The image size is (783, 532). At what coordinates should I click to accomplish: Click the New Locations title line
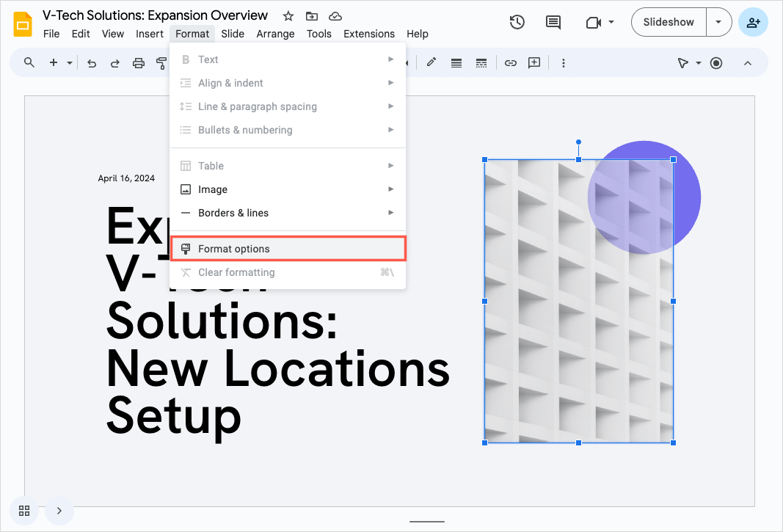coord(278,368)
